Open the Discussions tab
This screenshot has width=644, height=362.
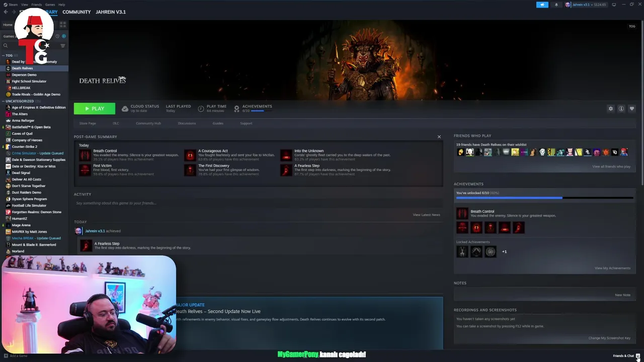(x=187, y=123)
